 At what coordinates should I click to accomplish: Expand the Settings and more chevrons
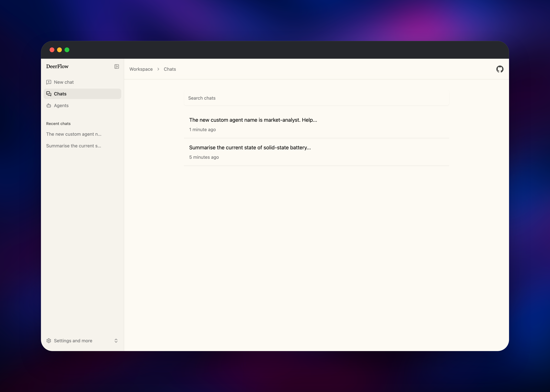[116, 341]
